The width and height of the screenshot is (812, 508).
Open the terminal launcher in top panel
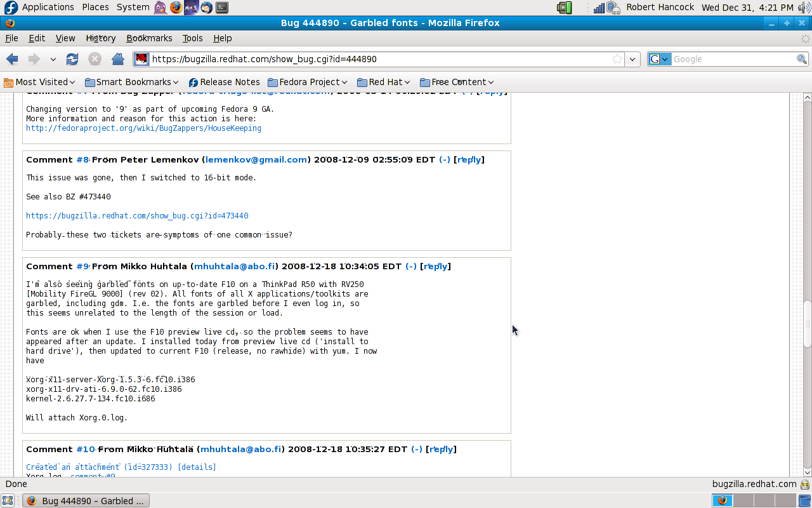(x=221, y=8)
